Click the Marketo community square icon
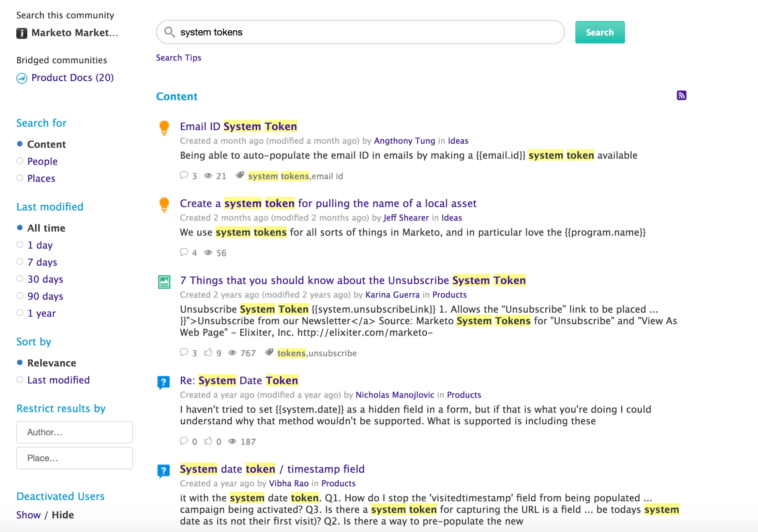The height and width of the screenshot is (532, 758). tap(22, 33)
